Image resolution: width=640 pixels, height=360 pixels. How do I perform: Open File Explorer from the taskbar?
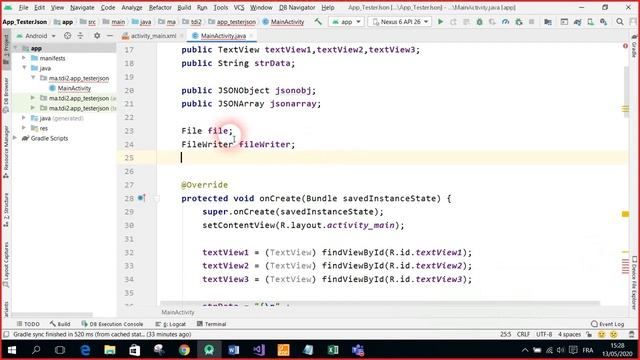point(110,350)
